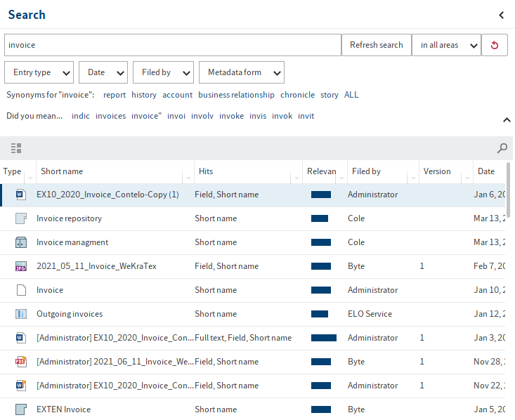Click synonym link 'story'
The image size is (515, 420).
coord(330,95)
